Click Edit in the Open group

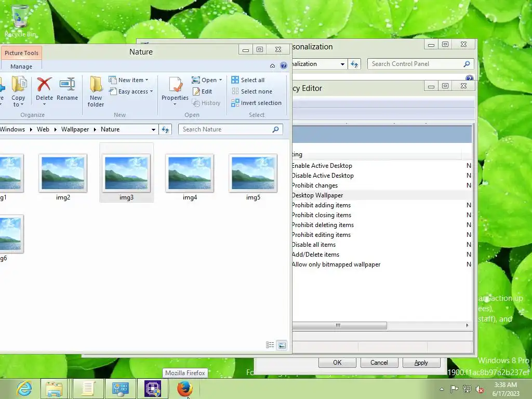(x=202, y=91)
